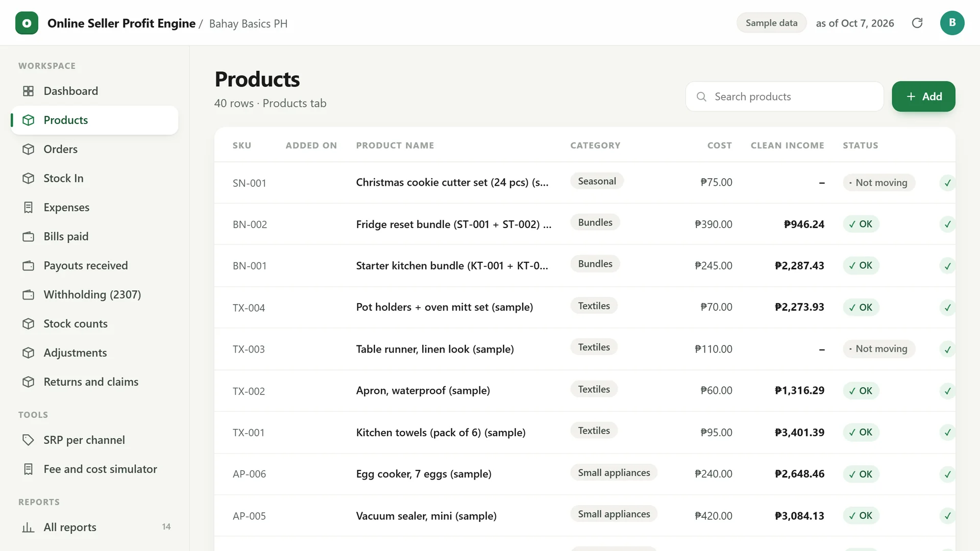This screenshot has height=551, width=980.
Task: Click the green app logo icon
Action: pos(27,23)
